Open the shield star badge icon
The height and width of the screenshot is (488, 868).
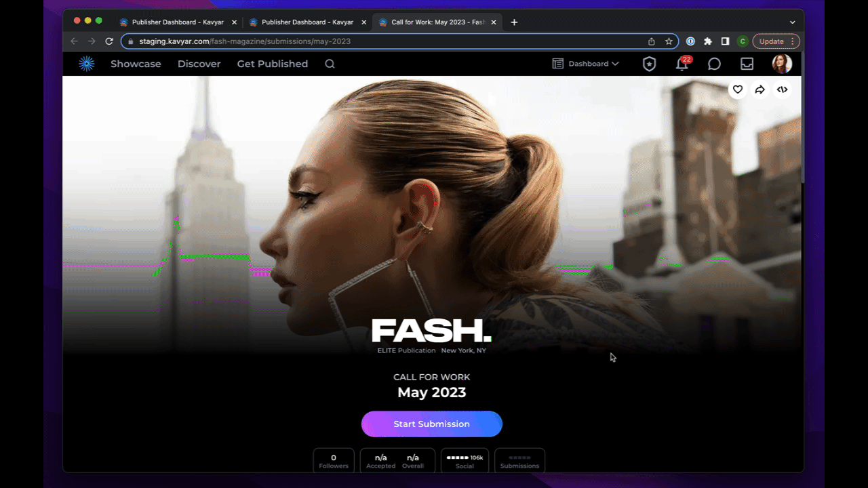(x=649, y=64)
